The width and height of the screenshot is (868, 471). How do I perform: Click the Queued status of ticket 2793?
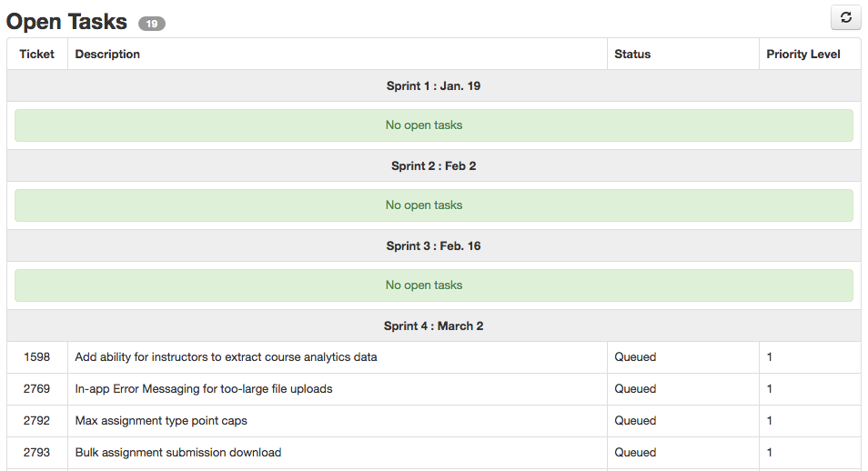tap(635, 453)
